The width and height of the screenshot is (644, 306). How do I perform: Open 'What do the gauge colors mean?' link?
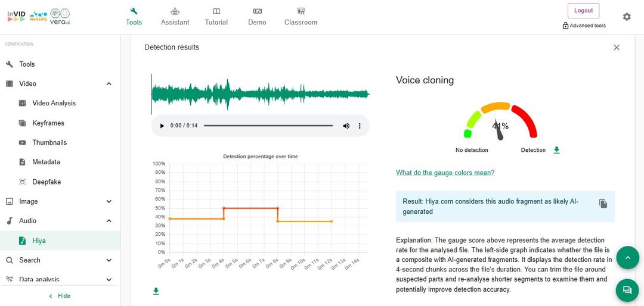coord(445,173)
